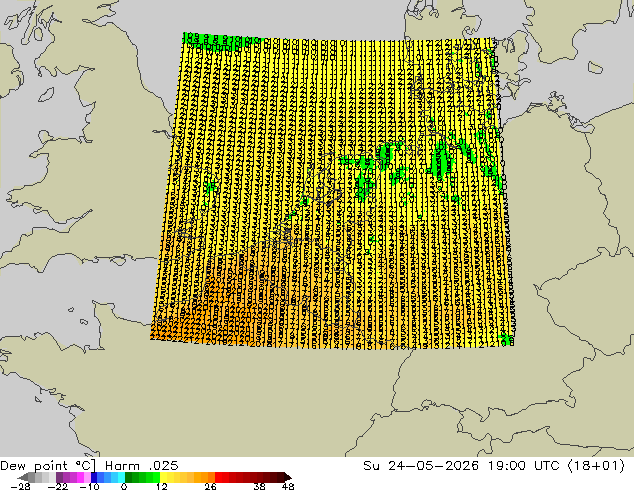The width and height of the screenshot is (634, 490).
Task: Click the -28 legend scale label
Action: tap(20, 486)
